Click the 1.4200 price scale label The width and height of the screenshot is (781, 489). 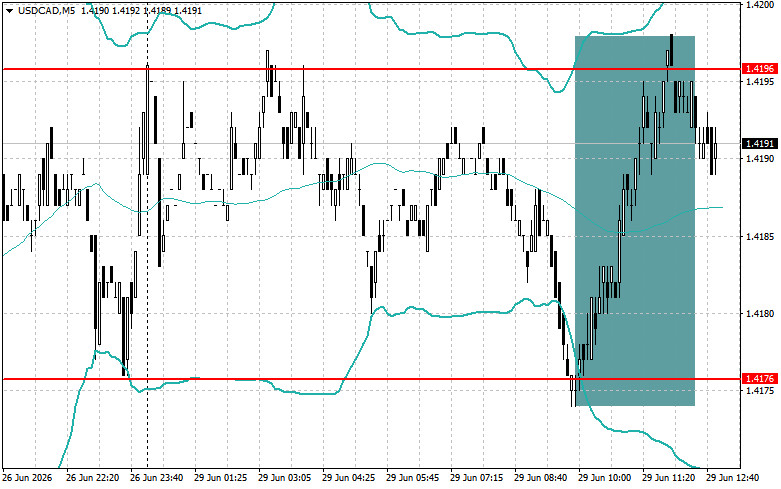[x=760, y=4]
